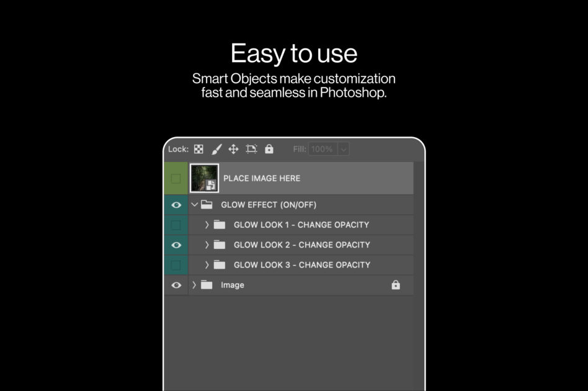Open the Fill percentage dropdown arrow
Image resolution: width=588 pixels, height=391 pixels.
point(344,150)
